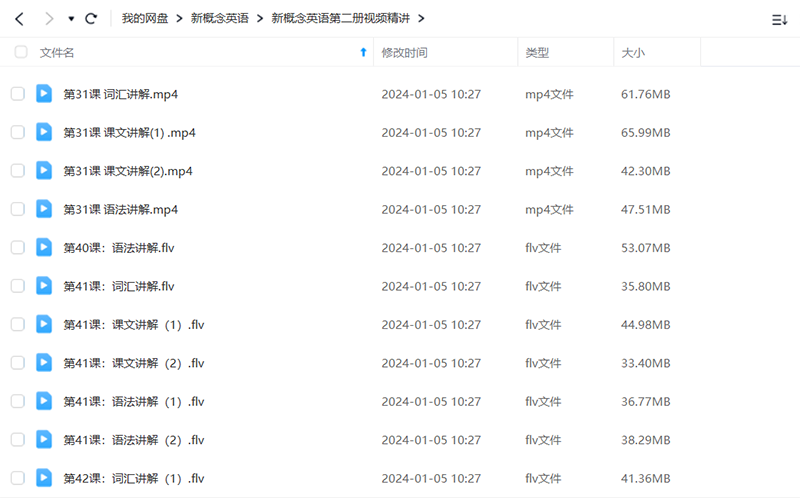The height and width of the screenshot is (498, 800).
Task: Go back with the left arrow
Action: [x=19, y=19]
